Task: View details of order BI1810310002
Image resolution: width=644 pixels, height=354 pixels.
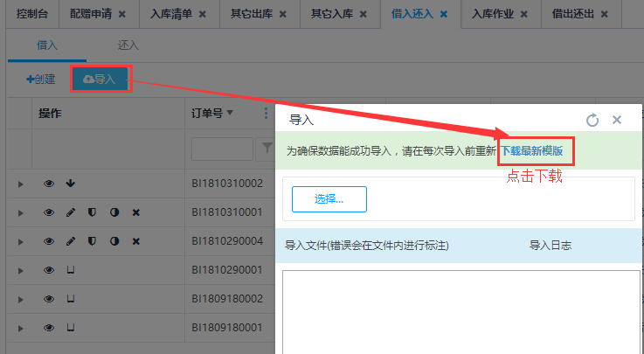Action: [49, 184]
